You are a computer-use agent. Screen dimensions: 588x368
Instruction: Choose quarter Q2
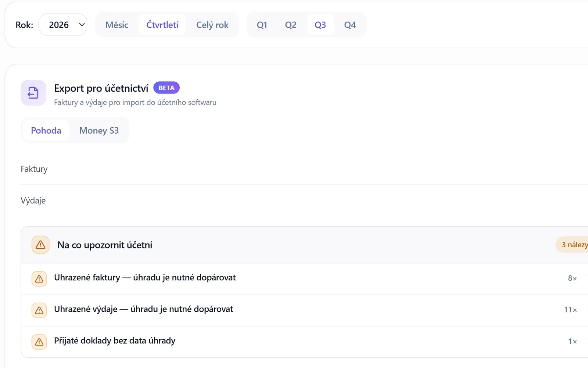[291, 25]
